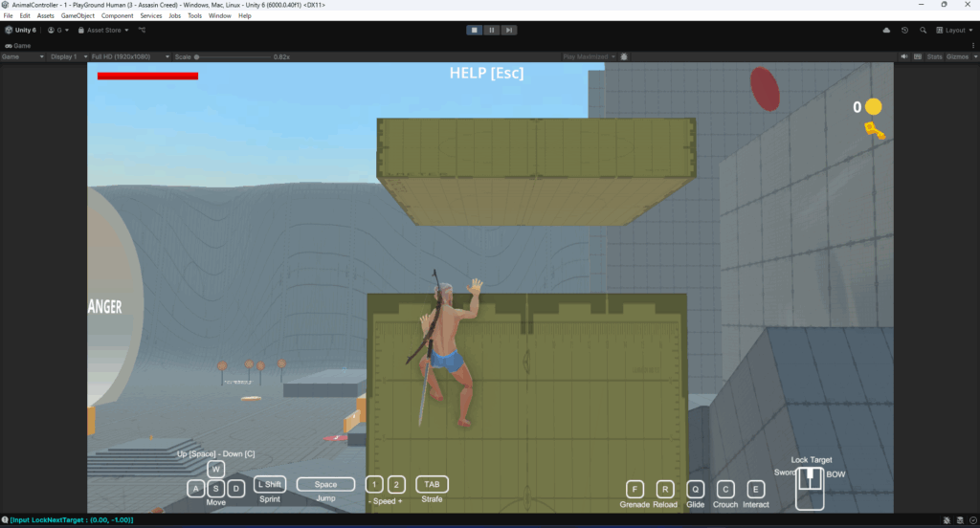The image size is (980, 528).
Task: Click the status bar checkmark circle icon
Action: coord(973,520)
